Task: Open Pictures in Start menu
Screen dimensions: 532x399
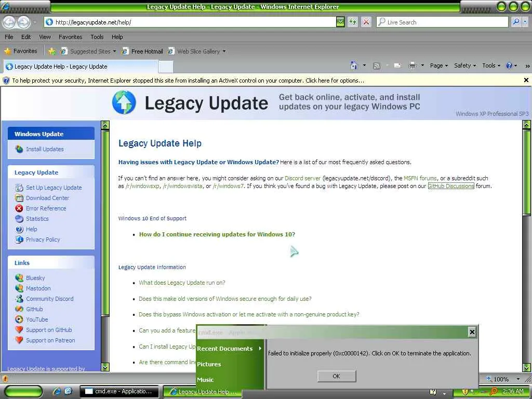Action: click(230, 364)
